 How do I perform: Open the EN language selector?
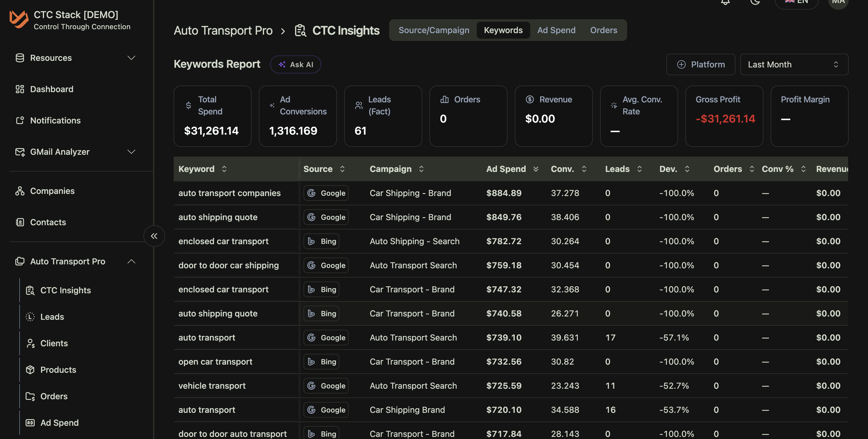[x=796, y=2]
